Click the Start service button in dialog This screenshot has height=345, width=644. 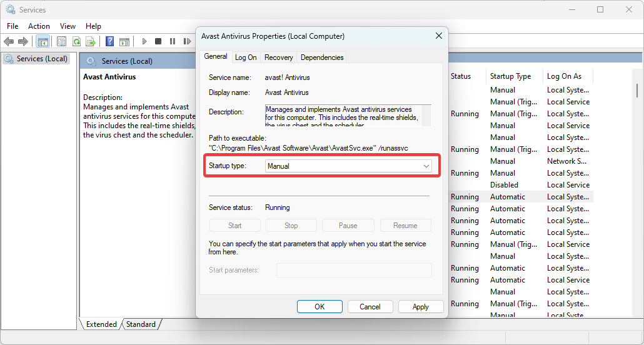click(x=235, y=226)
